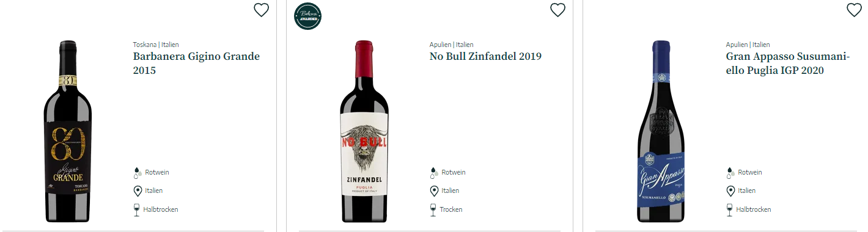Open Gran Appasso Susumaniello Puglia IGP 2020

(788, 63)
